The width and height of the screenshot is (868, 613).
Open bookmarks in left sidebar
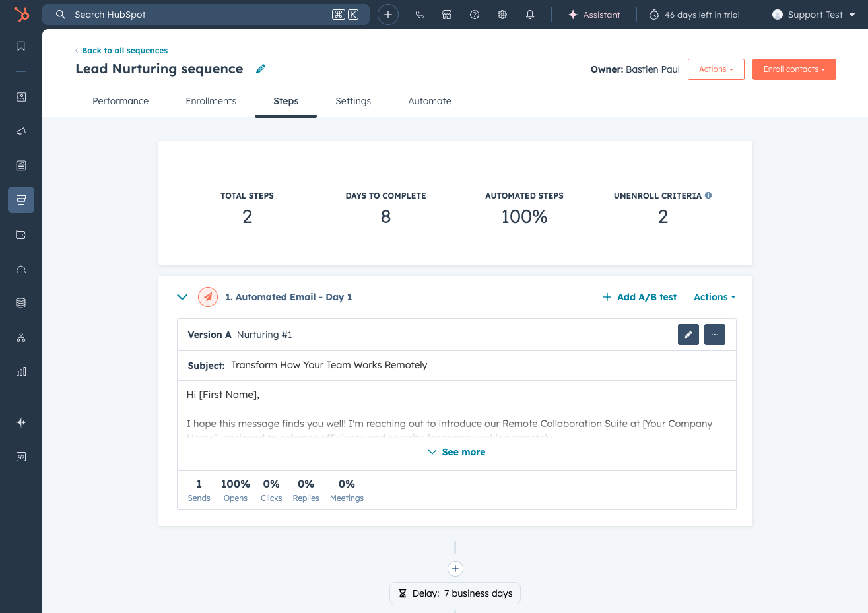pyautogui.click(x=21, y=46)
